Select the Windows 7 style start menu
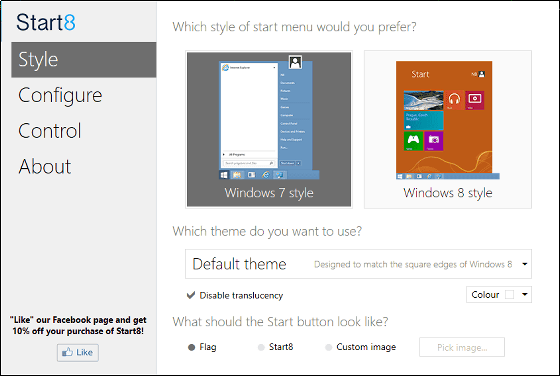The width and height of the screenshot is (560, 376). click(269, 129)
